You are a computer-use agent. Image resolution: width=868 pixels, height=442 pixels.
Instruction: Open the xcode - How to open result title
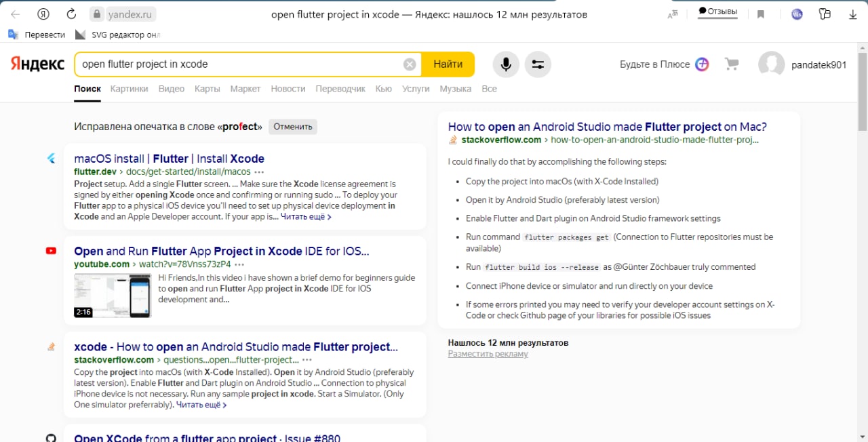coord(236,346)
